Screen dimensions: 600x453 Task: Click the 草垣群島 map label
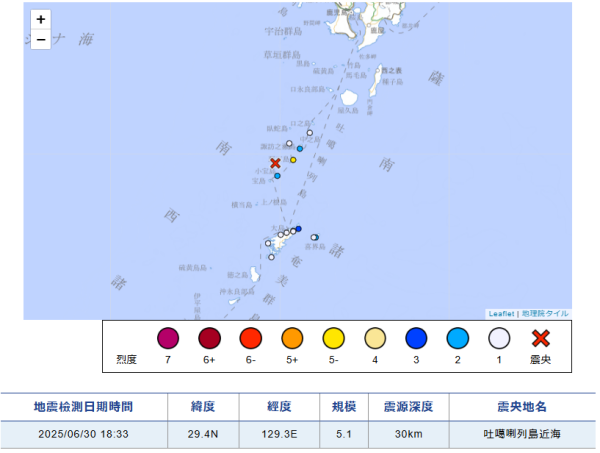pos(282,55)
